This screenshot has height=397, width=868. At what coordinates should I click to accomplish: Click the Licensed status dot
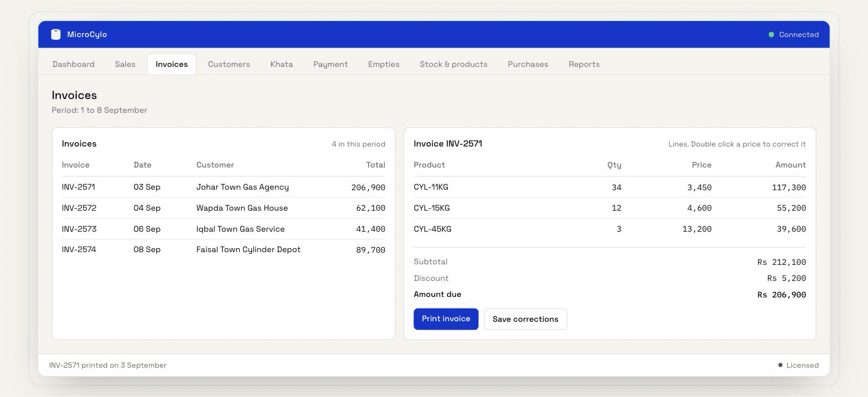pos(781,365)
